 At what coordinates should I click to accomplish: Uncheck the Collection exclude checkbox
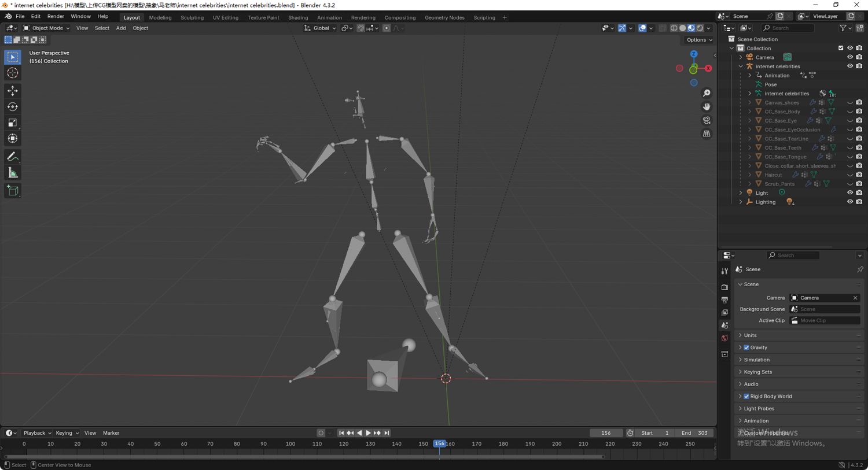coord(841,48)
